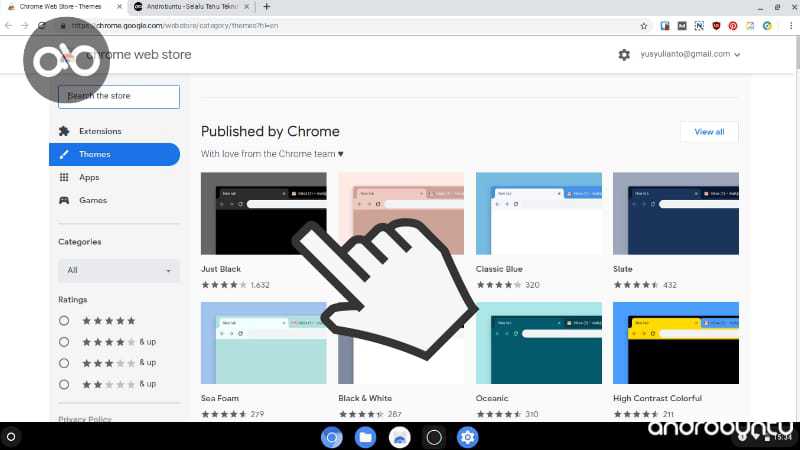Open the black circle app on the shelf
Viewport: 800px width, 450px height.
(x=434, y=437)
